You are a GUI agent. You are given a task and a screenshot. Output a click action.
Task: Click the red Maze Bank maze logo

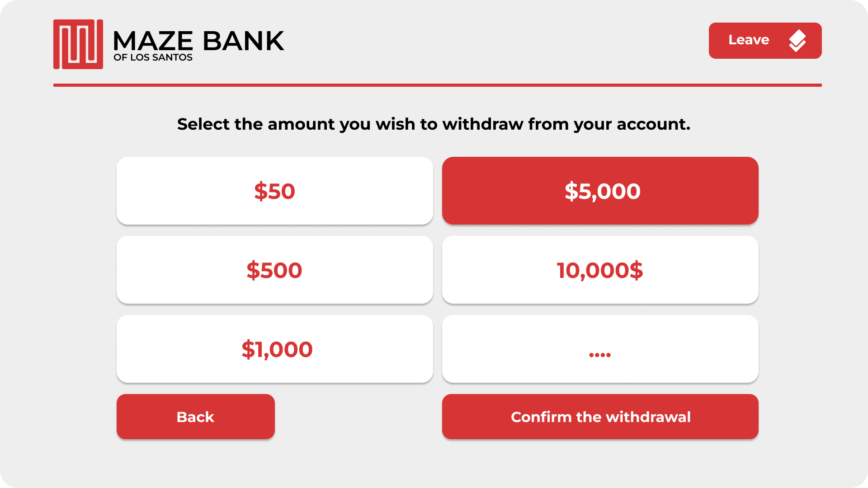tap(78, 44)
